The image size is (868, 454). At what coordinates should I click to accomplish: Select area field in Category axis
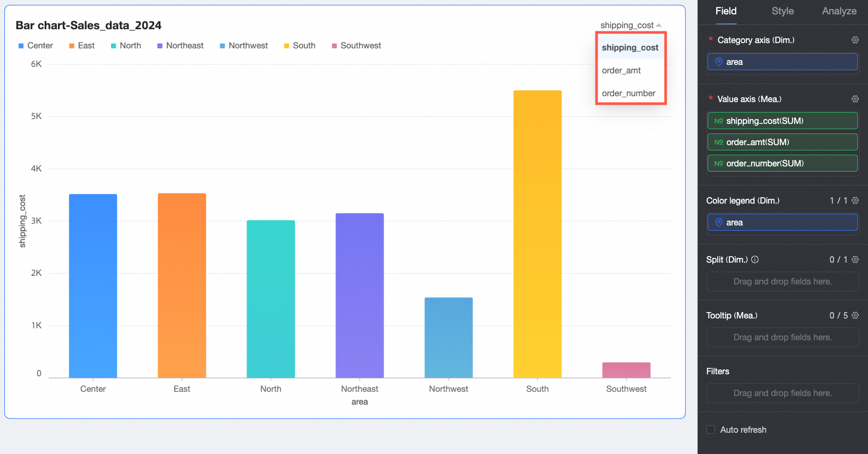point(782,62)
